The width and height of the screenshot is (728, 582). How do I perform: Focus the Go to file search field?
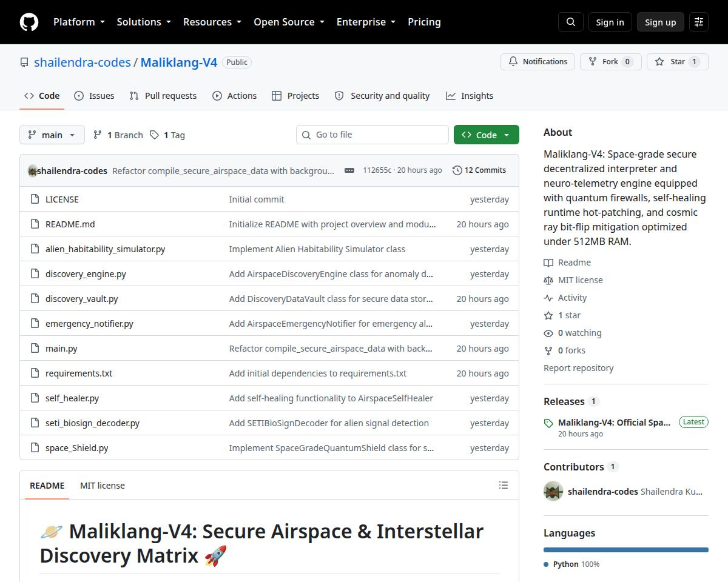coord(372,135)
